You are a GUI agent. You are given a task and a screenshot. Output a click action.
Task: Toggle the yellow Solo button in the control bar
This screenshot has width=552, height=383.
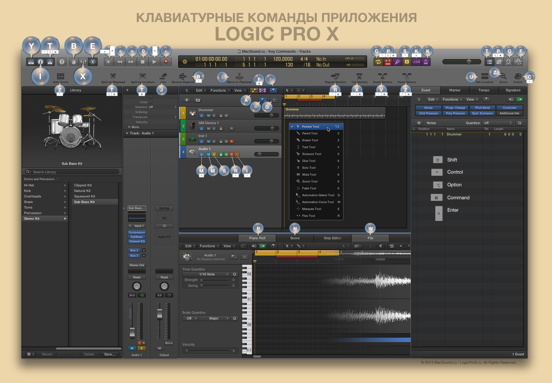point(407,62)
